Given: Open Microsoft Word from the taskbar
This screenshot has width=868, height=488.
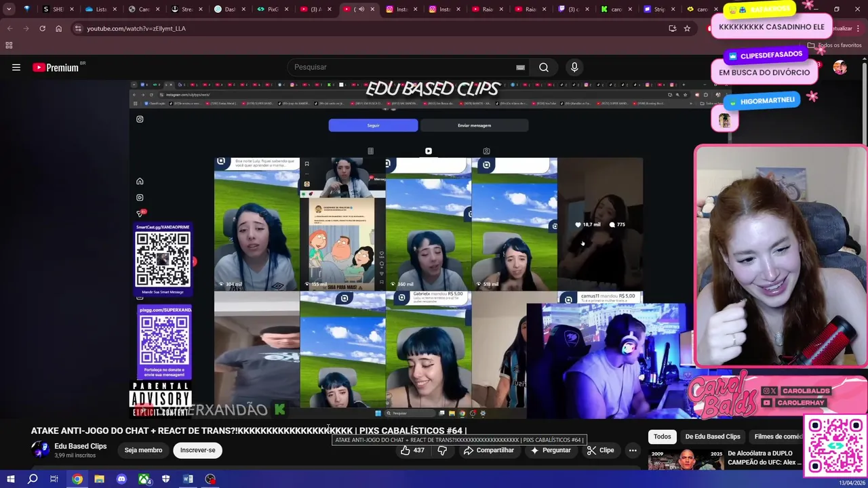Looking at the screenshot, I should [188, 479].
